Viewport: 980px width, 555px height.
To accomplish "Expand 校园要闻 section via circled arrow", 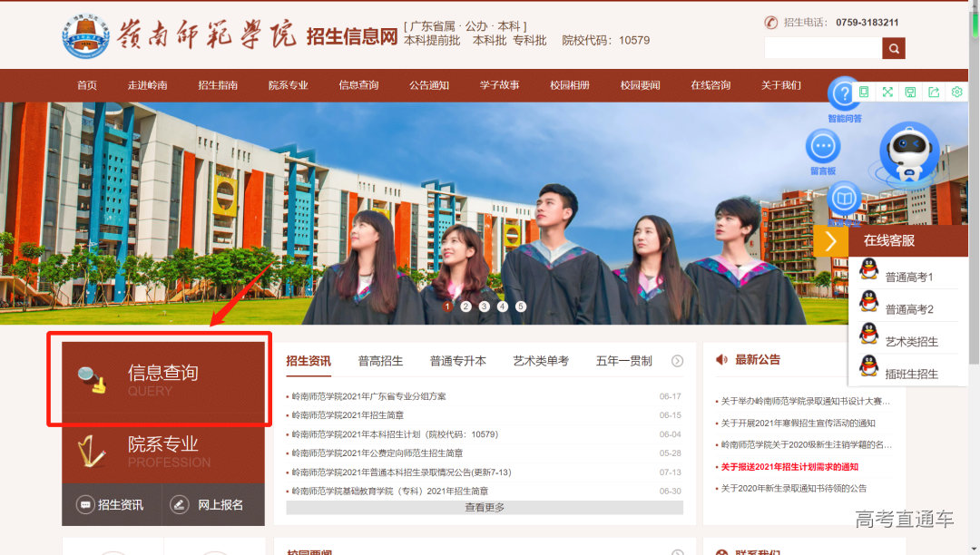I will 678,551.
